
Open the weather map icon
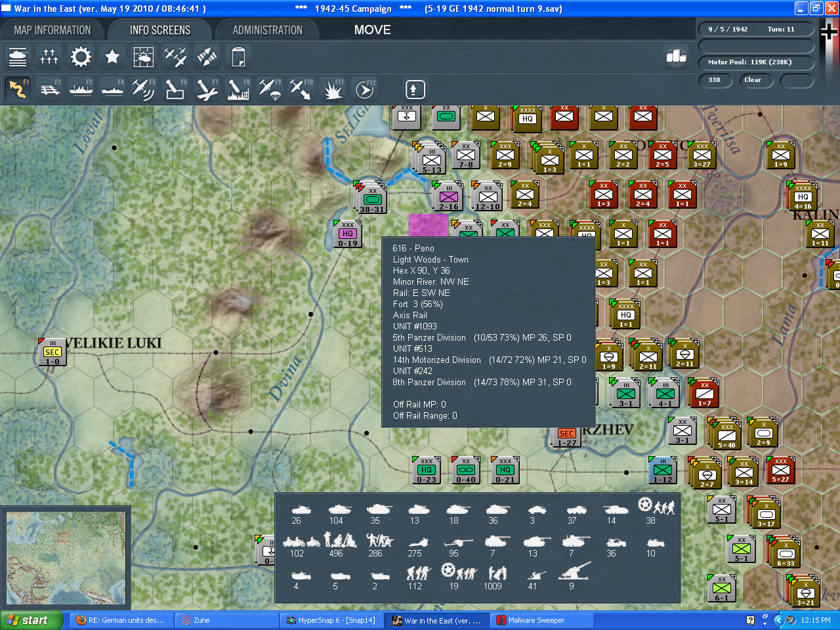(x=144, y=57)
